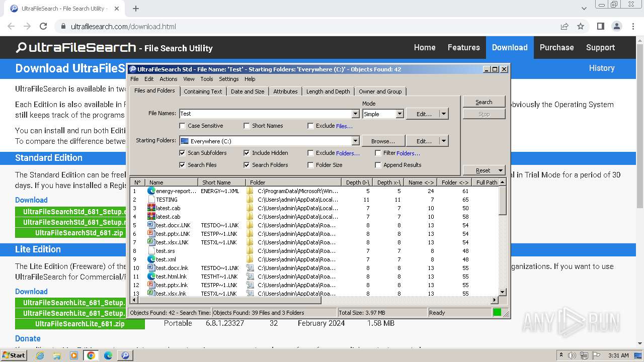Uncheck Scan Subfolders

(183, 153)
